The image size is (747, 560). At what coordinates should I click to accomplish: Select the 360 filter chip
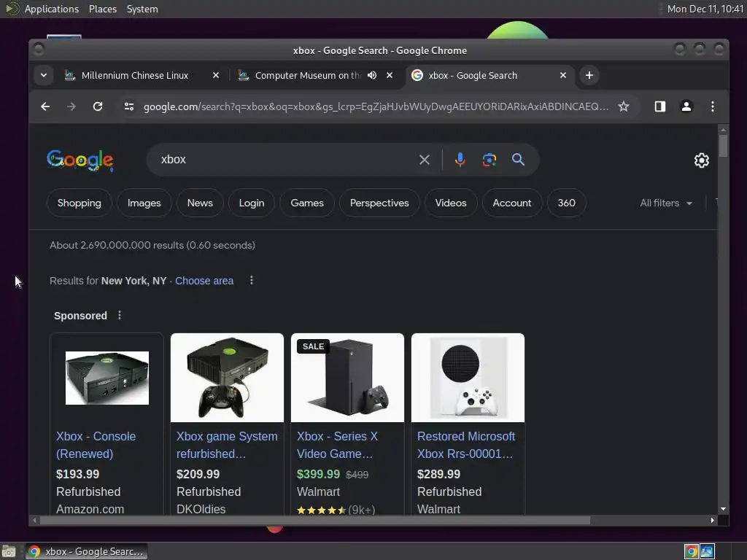(566, 203)
